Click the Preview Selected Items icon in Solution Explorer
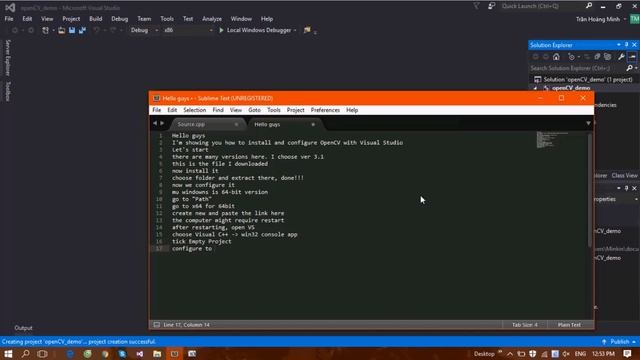This screenshot has width=640, height=360. click(x=632, y=57)
